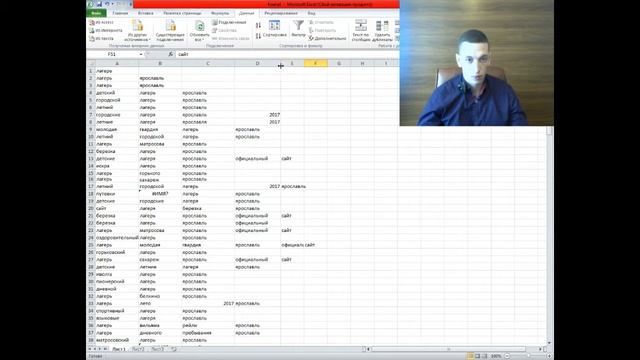Click the horizontal scrollbar thumb
The height and width of the screenshot is (360, 640).
448,349
